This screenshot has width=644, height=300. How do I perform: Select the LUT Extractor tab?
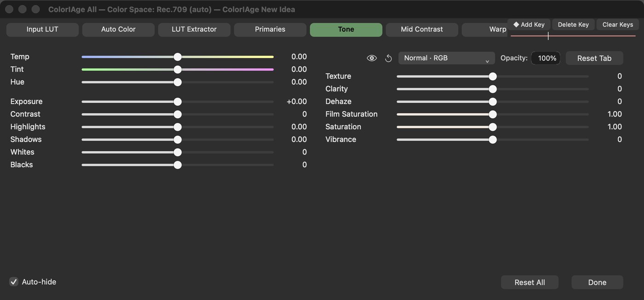click(x=194, y=29)
